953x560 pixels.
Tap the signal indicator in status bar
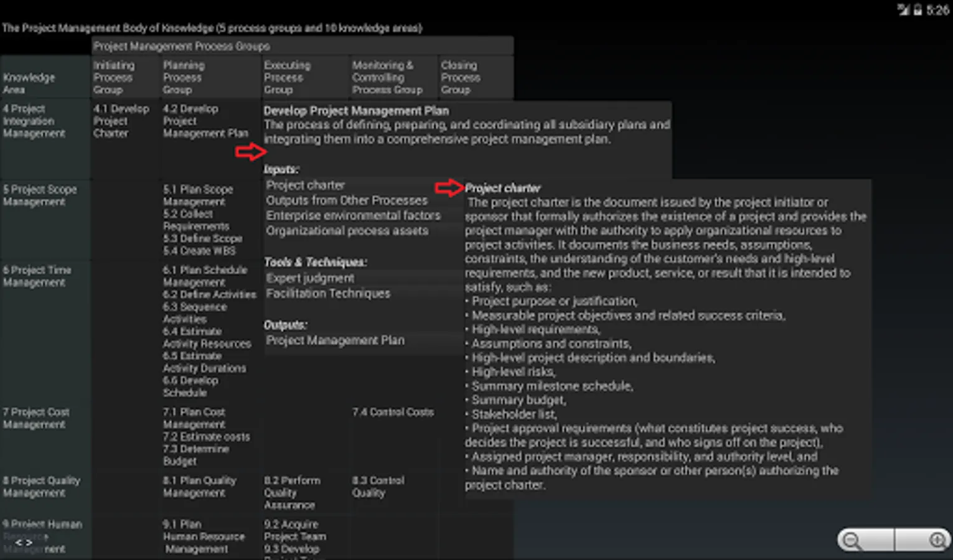[x=903, y=10]
